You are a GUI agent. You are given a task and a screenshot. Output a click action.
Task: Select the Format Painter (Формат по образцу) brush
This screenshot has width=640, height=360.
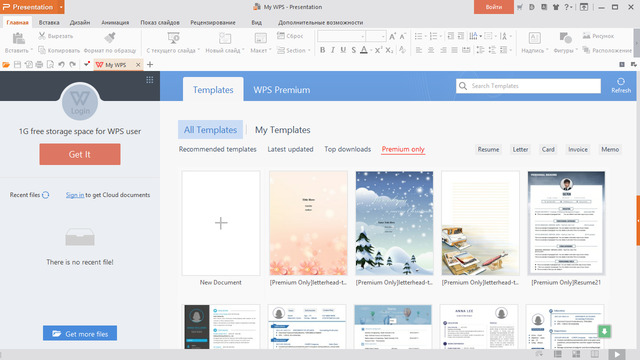[x=109, y=38]
